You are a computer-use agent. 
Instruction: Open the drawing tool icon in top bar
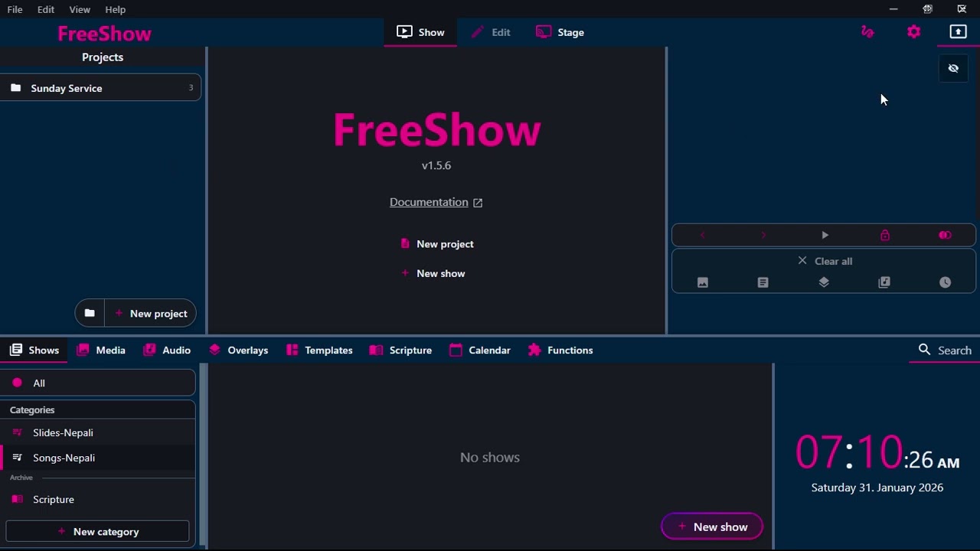point(867,32)
